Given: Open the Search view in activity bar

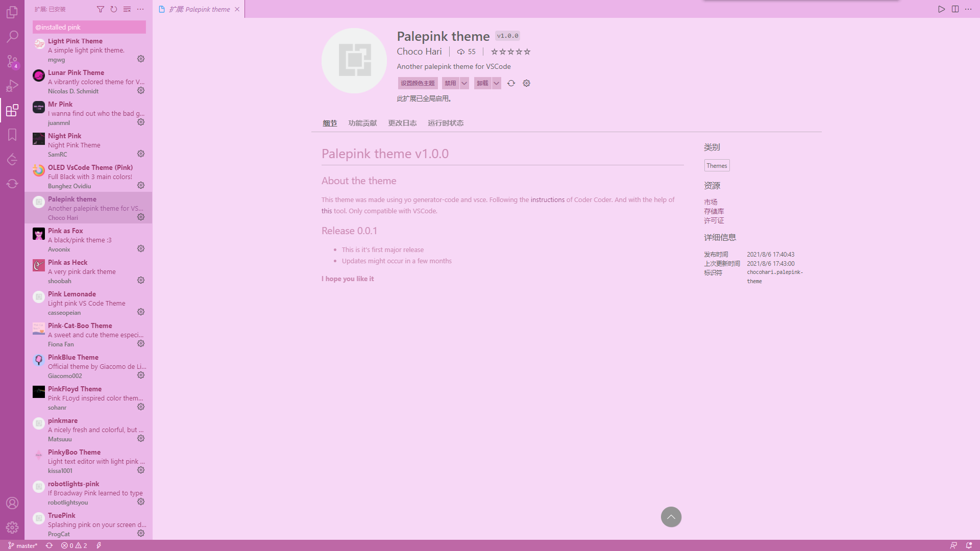Looking at the screenshot, I should (12, 37).
